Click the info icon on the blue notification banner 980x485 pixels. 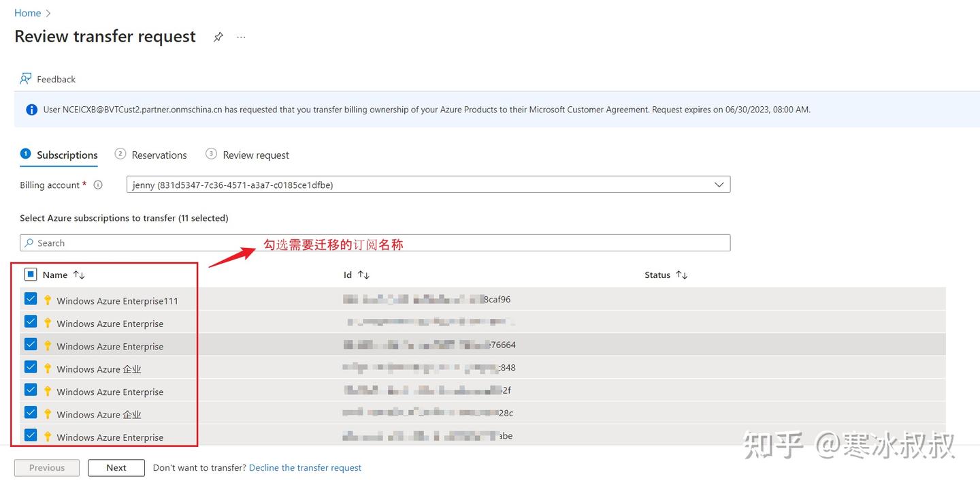(x=31, y=109)
